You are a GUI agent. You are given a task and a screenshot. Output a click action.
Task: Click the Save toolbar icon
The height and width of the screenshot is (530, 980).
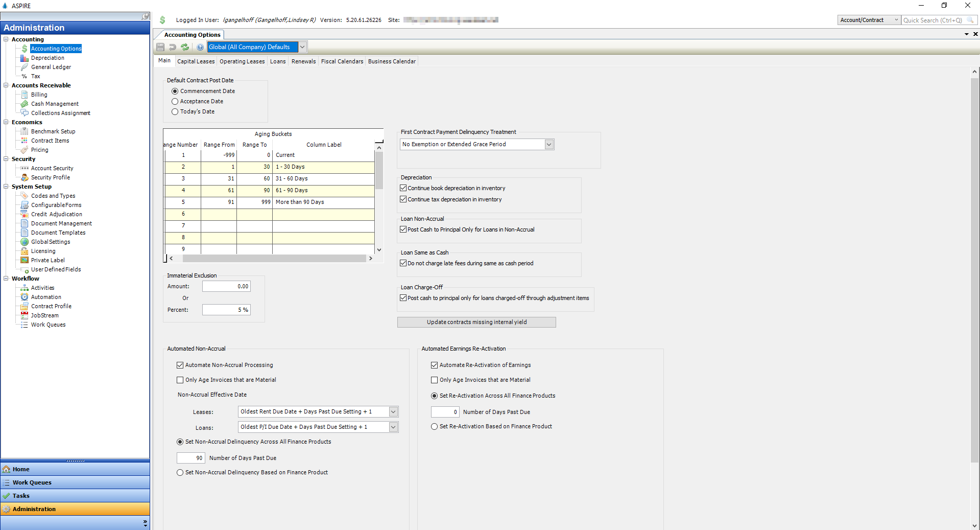pyautogui.click(x=160, y=47)
